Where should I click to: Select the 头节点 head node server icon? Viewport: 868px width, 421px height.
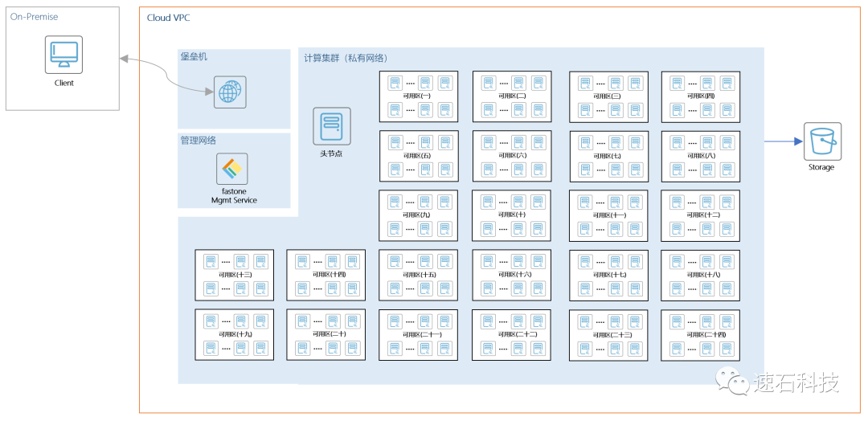click(x=332, y=126)
